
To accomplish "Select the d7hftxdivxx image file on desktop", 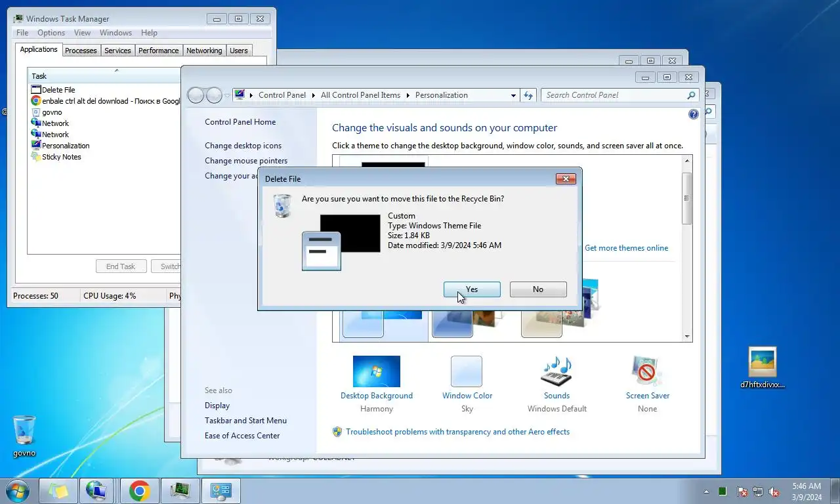I will [x=763, y=367].
